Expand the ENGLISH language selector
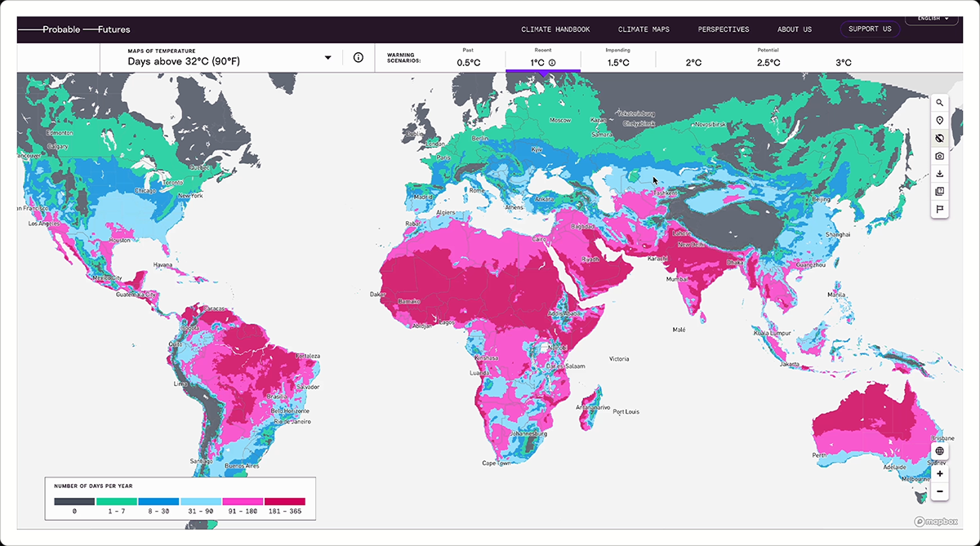The height and width of the screenshot is (546, 980). pyautogui.click(x=931, y=18)
